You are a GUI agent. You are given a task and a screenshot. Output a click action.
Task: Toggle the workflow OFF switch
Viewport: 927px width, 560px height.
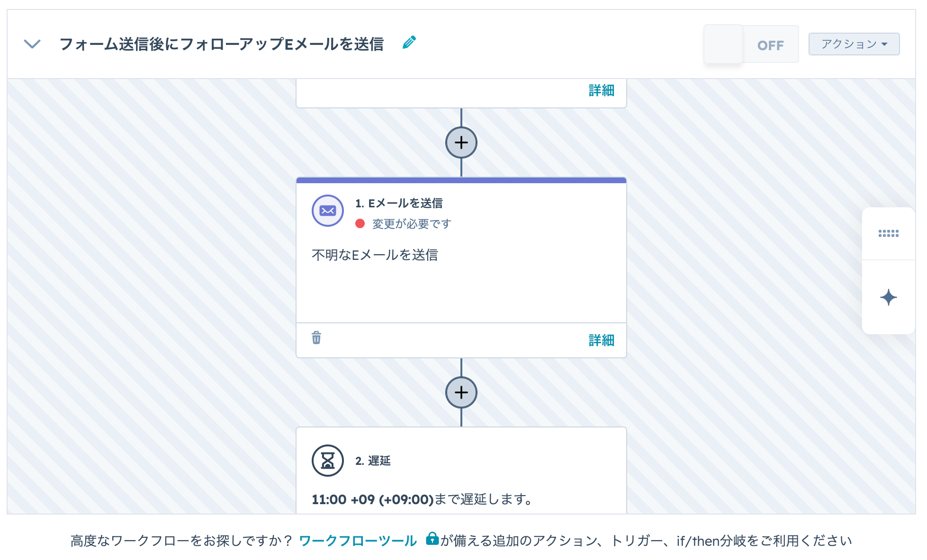click(751, 44)
